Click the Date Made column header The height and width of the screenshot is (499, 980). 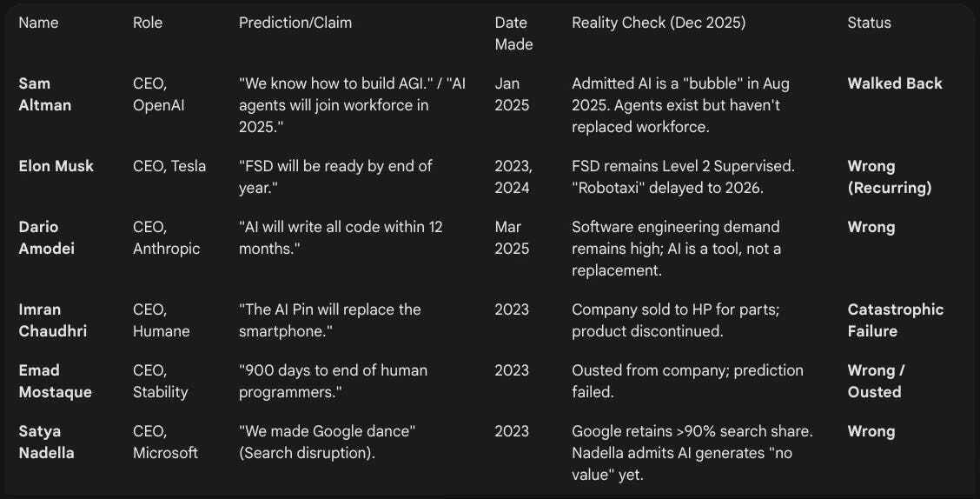(x=513, y=33)
